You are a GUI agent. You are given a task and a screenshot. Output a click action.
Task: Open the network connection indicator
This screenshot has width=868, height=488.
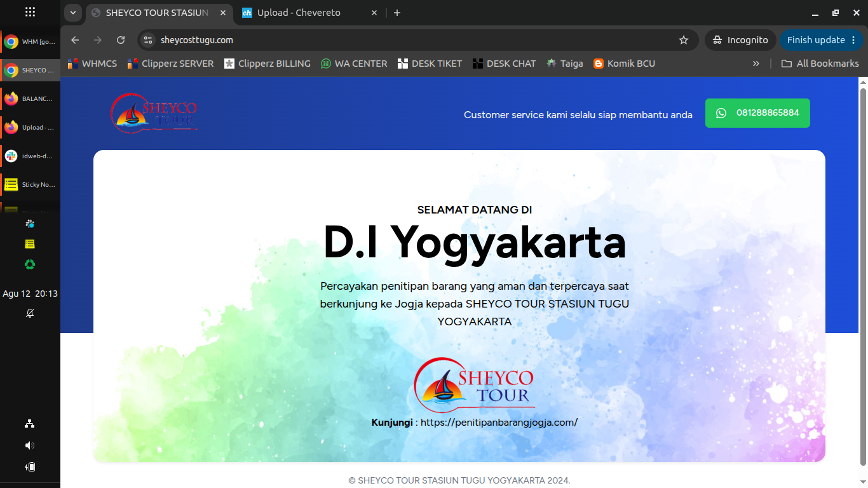(30, 424)
